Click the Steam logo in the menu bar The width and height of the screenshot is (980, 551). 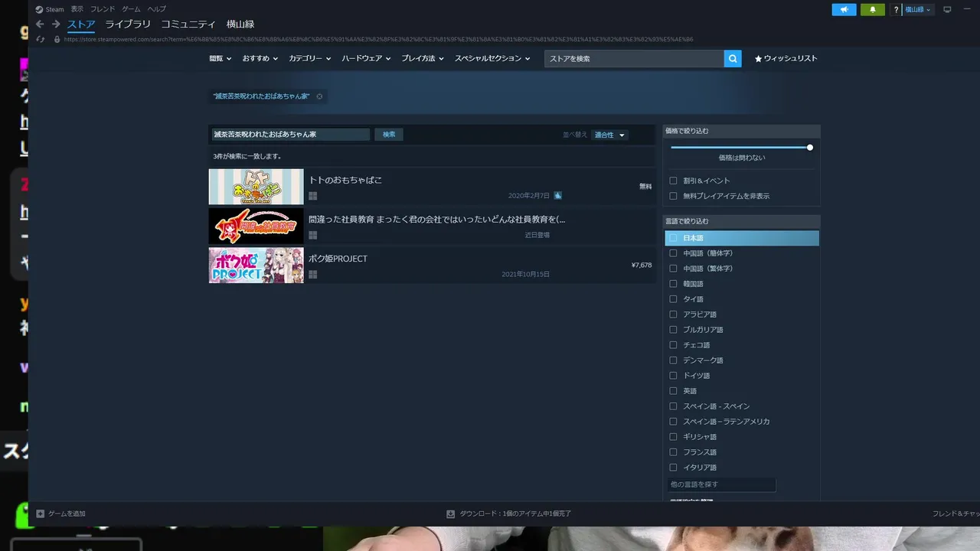39,9
